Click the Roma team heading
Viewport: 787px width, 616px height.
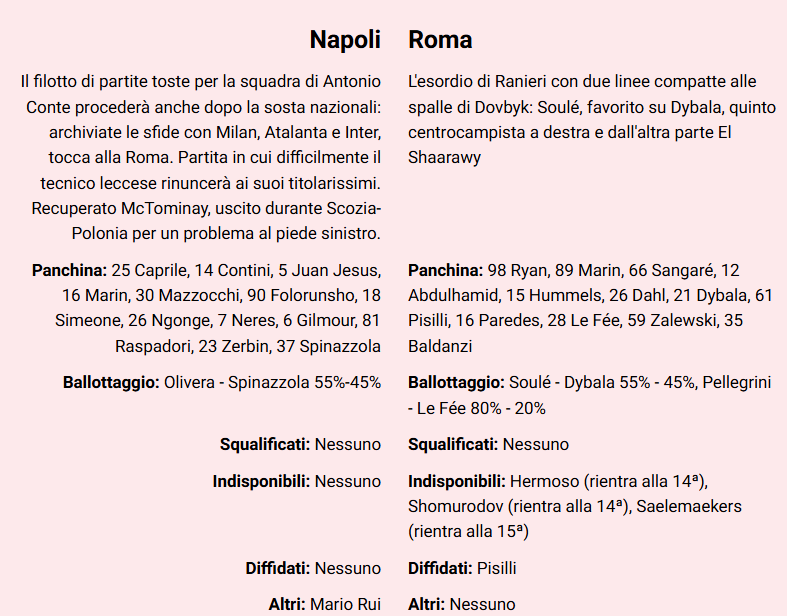point(440,40)
